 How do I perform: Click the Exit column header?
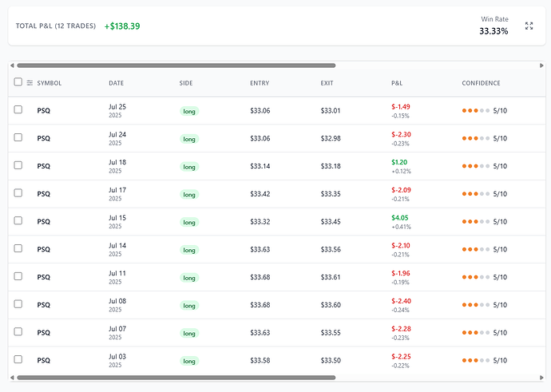pos(327,83)
